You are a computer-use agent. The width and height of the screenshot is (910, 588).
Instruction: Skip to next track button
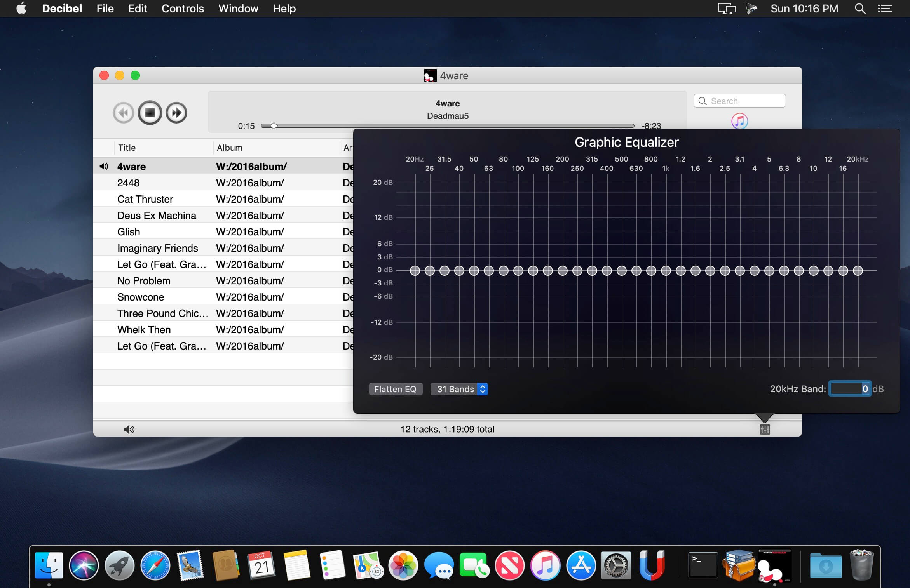(x=176, y=113)
